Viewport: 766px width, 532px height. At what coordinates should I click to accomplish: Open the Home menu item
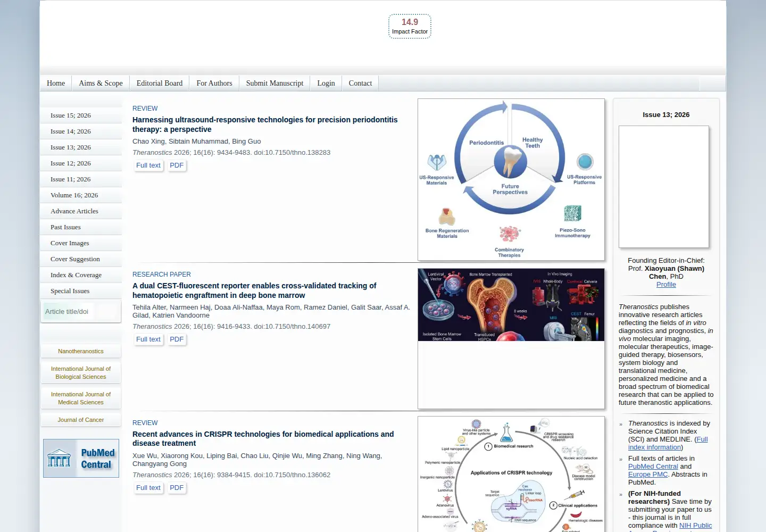pos(56,83)
